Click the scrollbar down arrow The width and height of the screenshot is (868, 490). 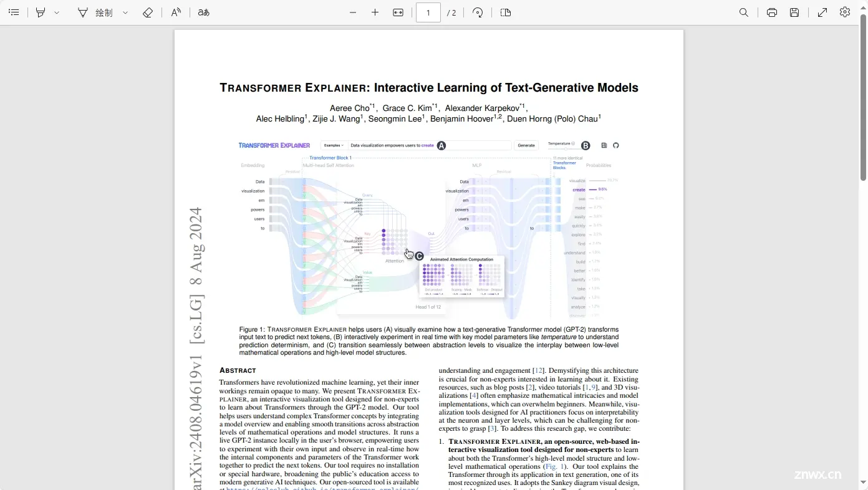[863, 482]
